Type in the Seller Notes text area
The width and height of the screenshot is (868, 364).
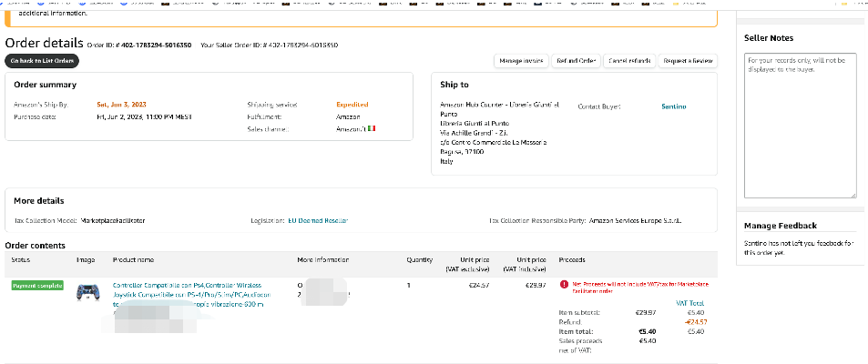(x=795, y=123)
